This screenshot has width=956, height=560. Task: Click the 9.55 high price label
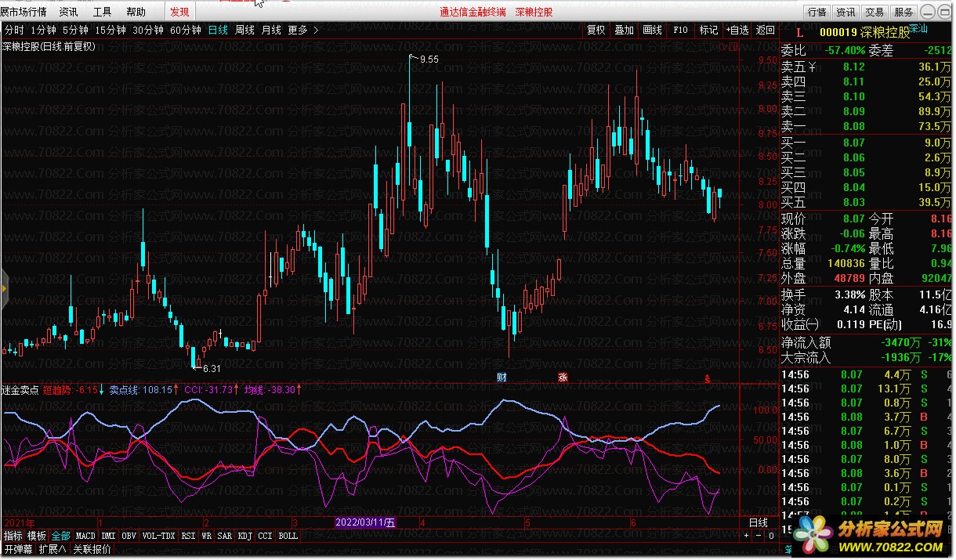pos(429,60)
